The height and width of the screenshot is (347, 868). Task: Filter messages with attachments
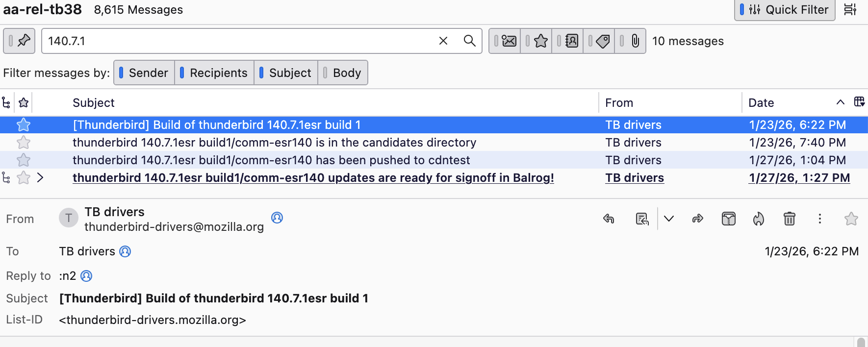coord(630,41)
